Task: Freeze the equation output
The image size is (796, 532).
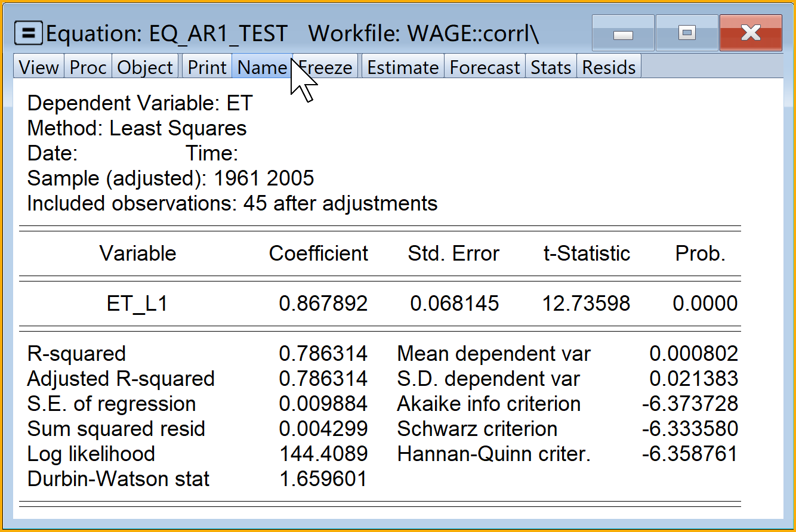Action: [x=325, y=67]
